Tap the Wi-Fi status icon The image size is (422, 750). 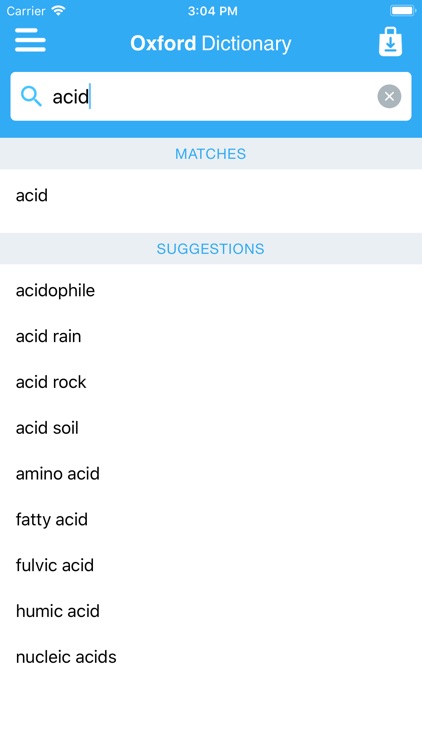pos(58,11)
